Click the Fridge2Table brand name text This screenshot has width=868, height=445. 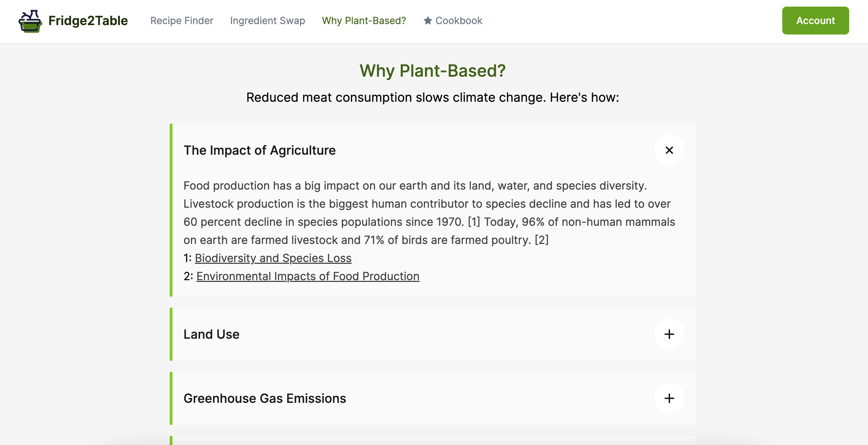click(x=88, y=21)
